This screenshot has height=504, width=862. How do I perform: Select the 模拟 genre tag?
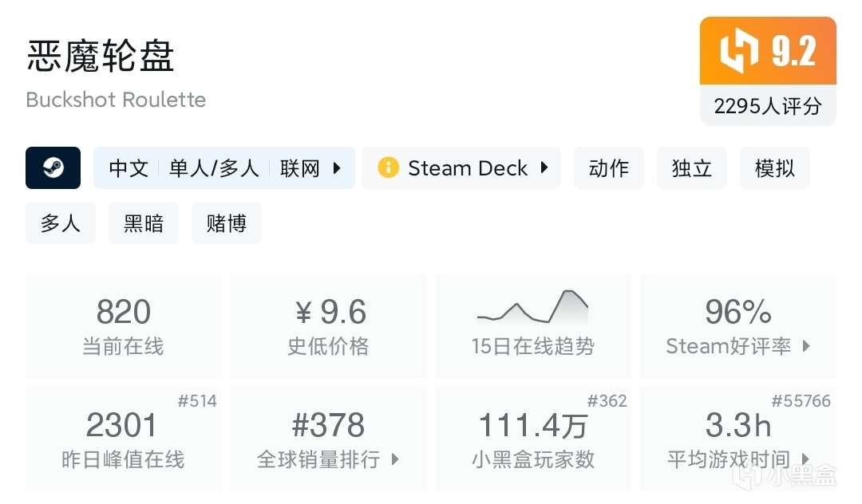pyautogui.click(x=774, y=168)
